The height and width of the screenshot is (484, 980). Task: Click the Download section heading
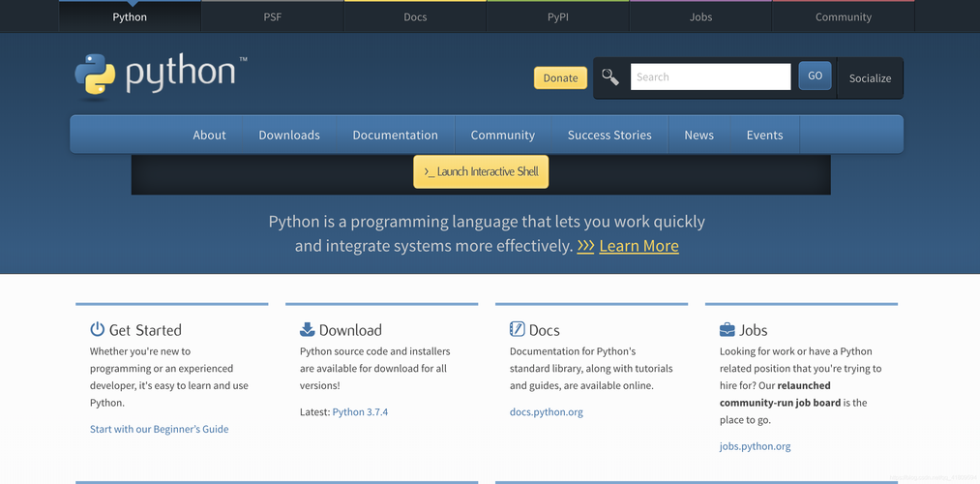click(350, 330)
